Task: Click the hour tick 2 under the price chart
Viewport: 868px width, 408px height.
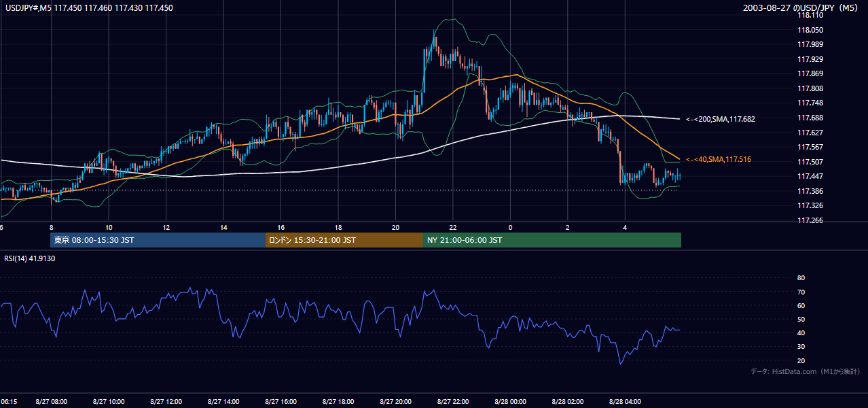Action: coord(567,227)
